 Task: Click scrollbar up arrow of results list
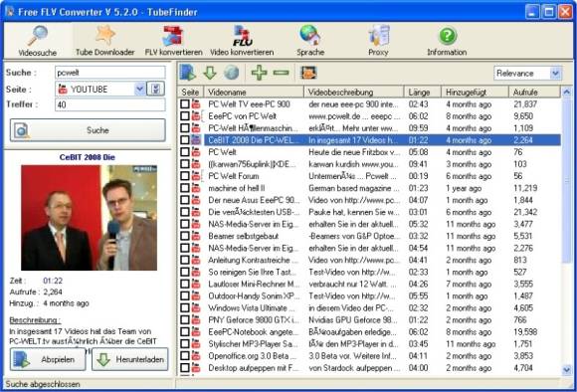tap(567, 92)
